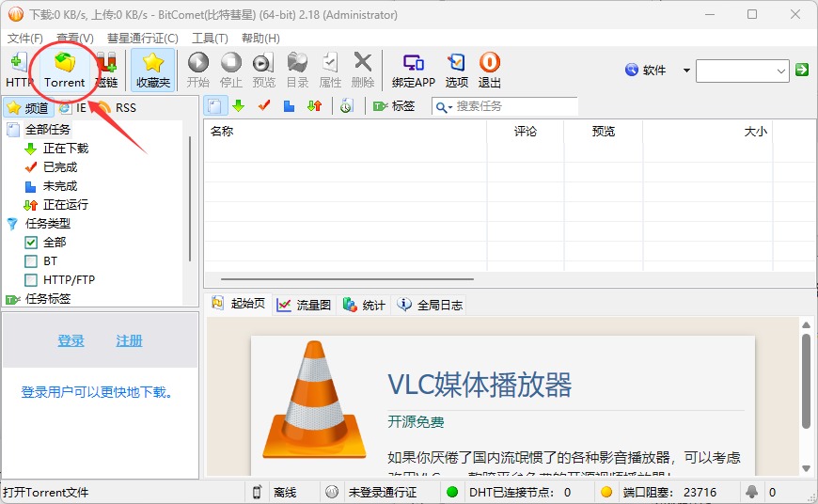Image resolution: width=818 pixels, height=504 pixels.
Task: Add a magnet link (磁链) task
Action: coord(107,70)
